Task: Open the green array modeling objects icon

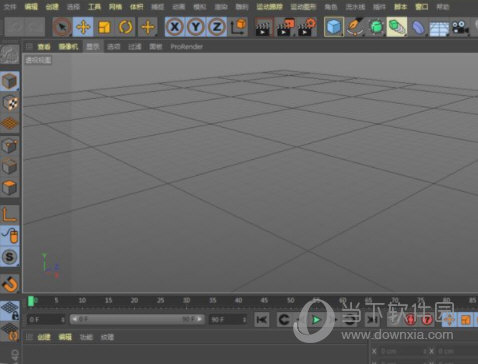Action: tap(397, 27)
